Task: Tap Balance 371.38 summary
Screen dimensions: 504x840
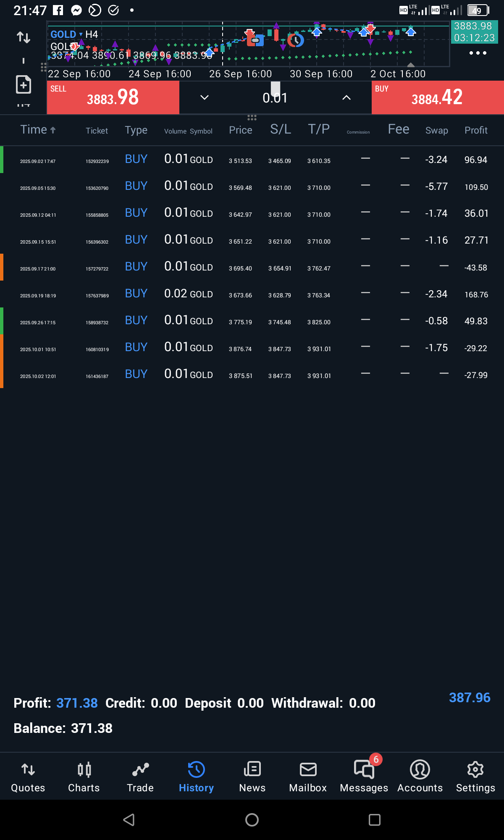Action: click(63, 728)
